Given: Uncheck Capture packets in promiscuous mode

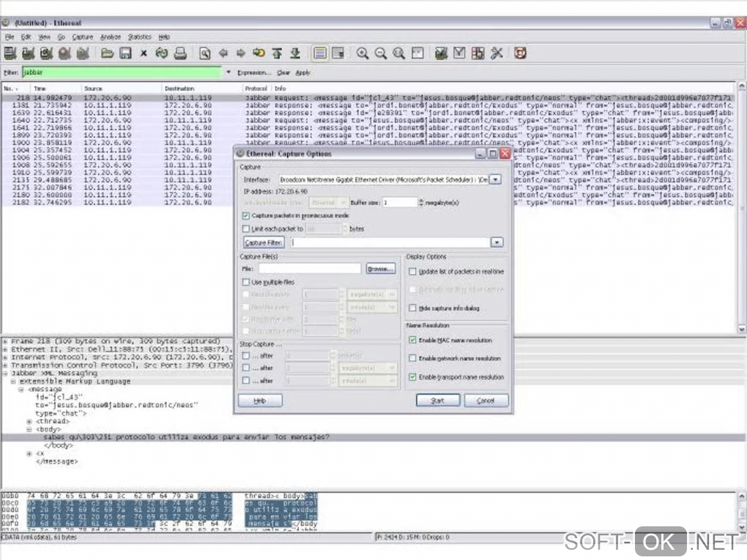Looking at the screenshot, I should 246,216.
